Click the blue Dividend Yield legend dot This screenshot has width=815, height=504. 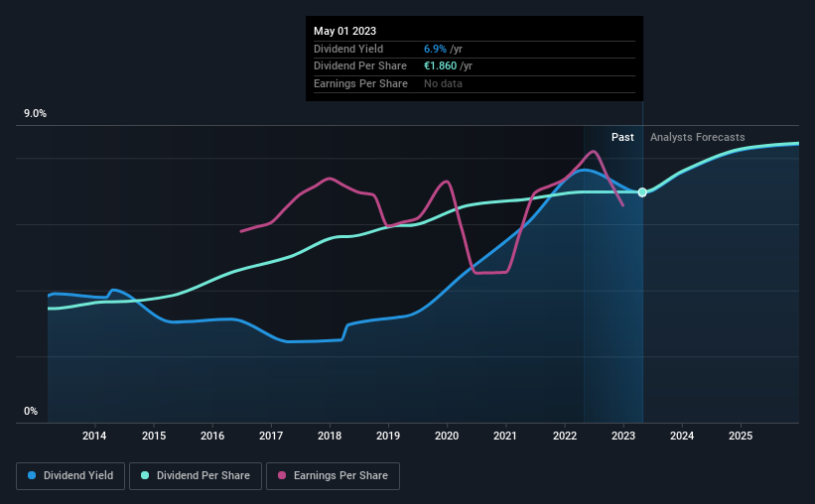tap(32, 475)
